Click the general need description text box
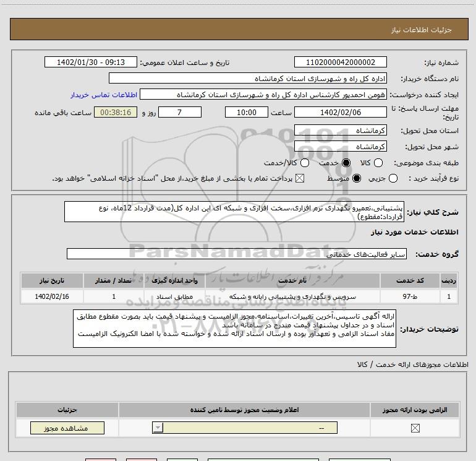 point(234,212)
